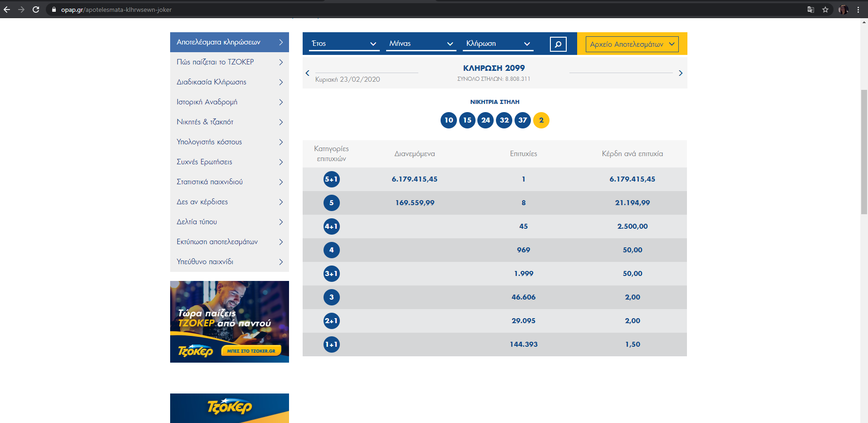The width and height of the screenshot is (868, 423).
Task: Click winning number ball 37
Action: 523,120
